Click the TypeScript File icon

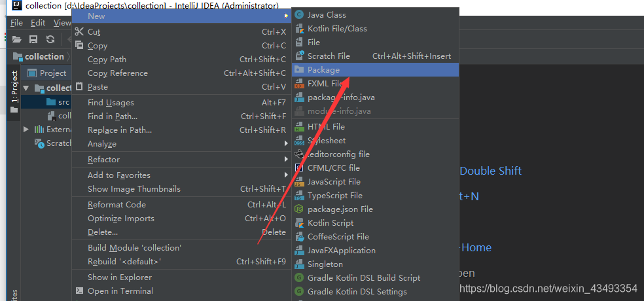pyautogui.click(x=299, y=196)
